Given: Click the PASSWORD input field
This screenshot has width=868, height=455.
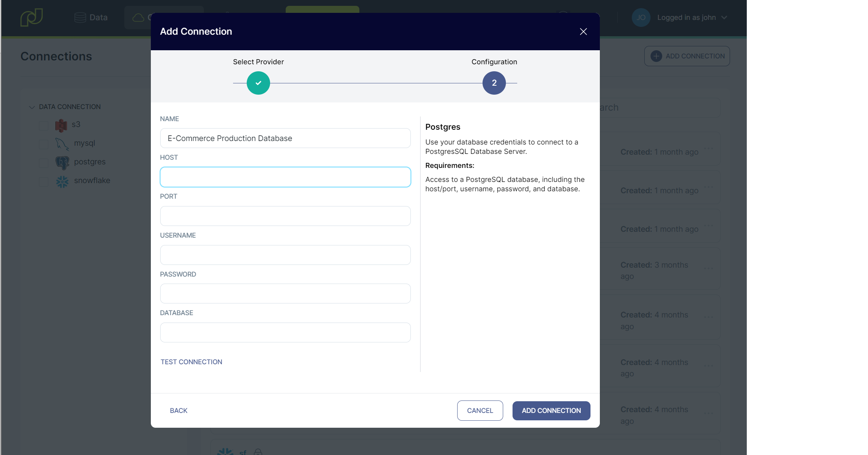Looking at the screenshot, I should pos(285,293).
